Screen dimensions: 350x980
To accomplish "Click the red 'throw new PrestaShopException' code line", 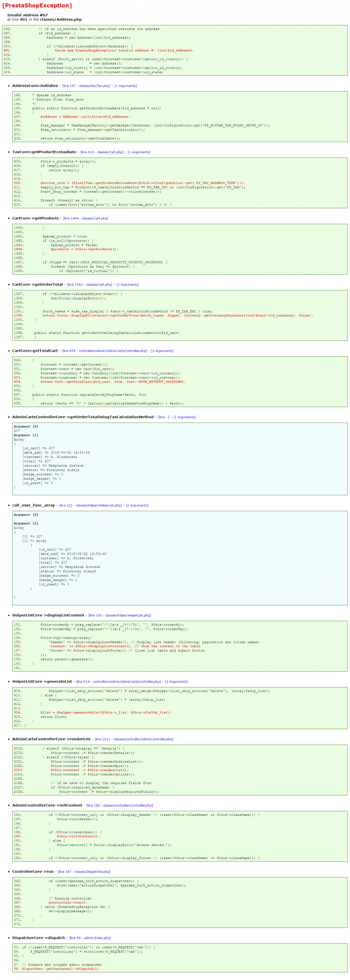I will [x=124, y=50].
